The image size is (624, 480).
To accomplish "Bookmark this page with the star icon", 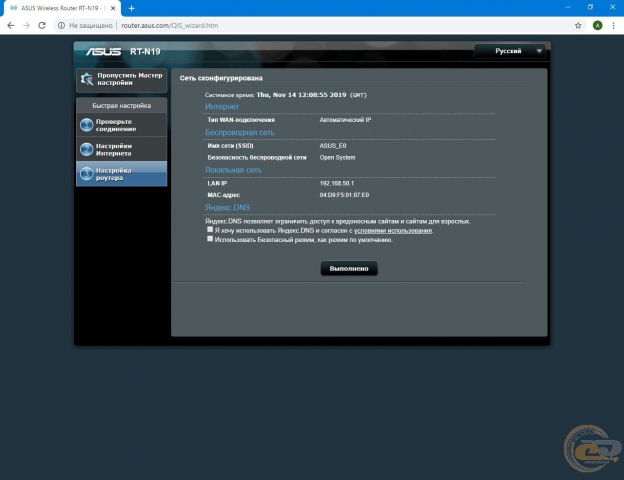I will (x=578, y=25).
